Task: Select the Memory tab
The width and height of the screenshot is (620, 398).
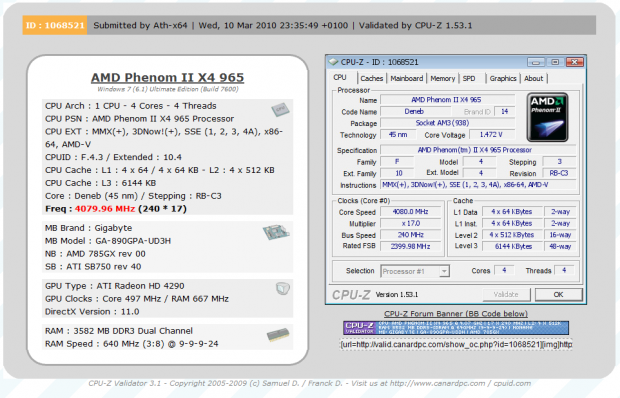Action: click(x=442, y=78)
